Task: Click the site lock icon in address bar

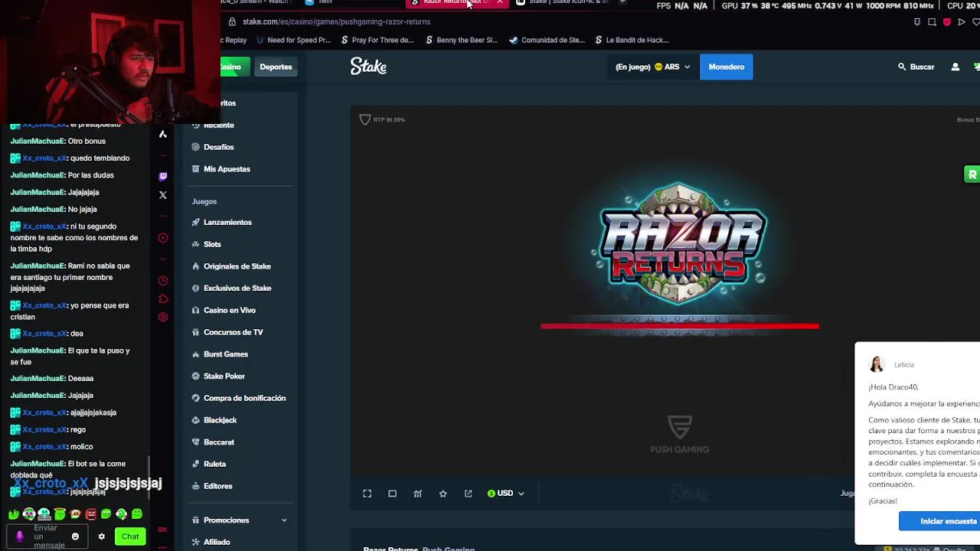Action: 232,21
